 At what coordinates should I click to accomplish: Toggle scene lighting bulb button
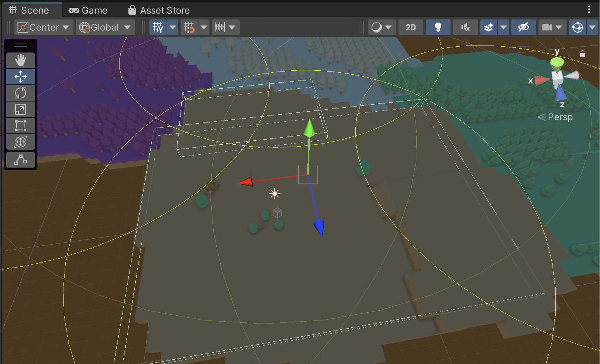click(438, 27)
